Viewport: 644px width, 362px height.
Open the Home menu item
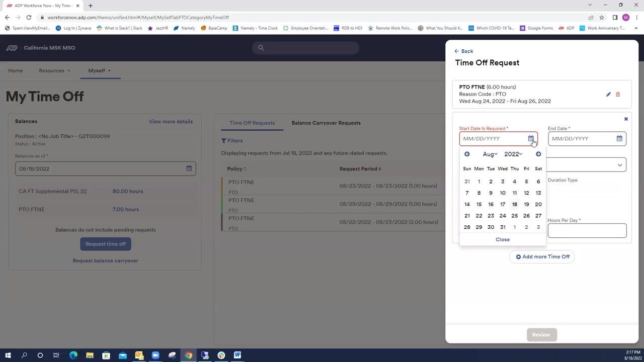(x=15, y=71)
